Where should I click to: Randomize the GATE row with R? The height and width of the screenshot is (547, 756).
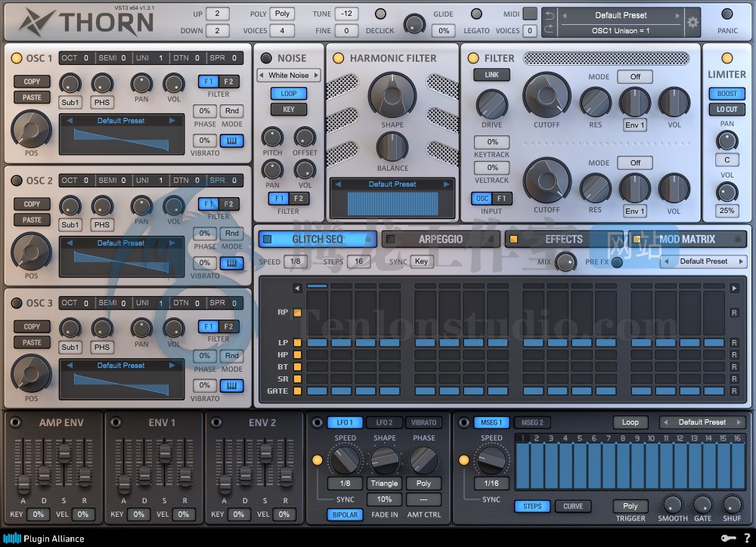[734, 391]
